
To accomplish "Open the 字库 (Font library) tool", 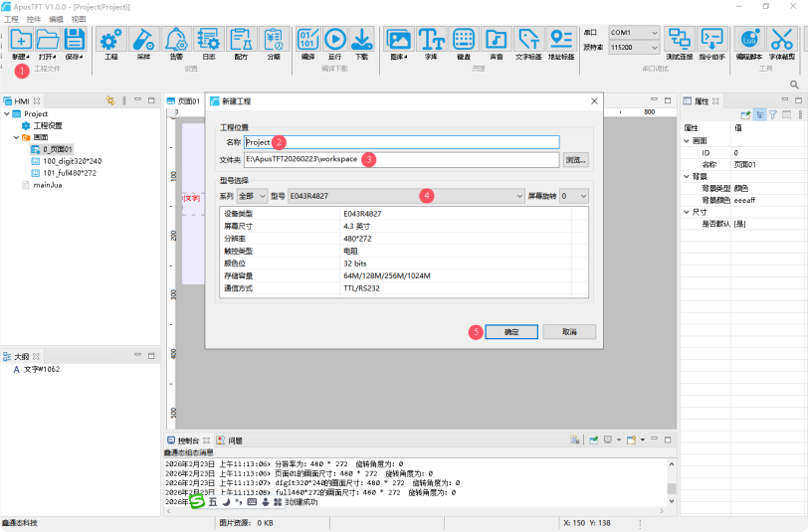I will pos(431,40).
